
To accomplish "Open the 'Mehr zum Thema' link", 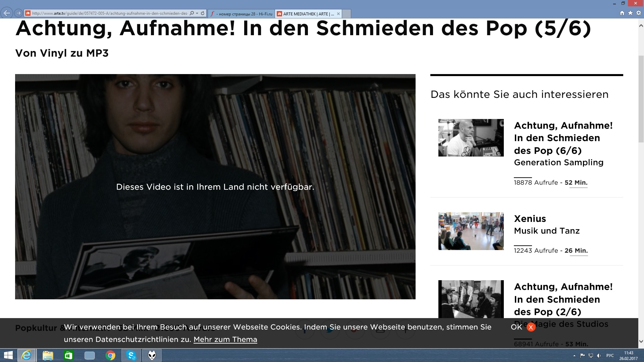I will click(x=225, y=340).
